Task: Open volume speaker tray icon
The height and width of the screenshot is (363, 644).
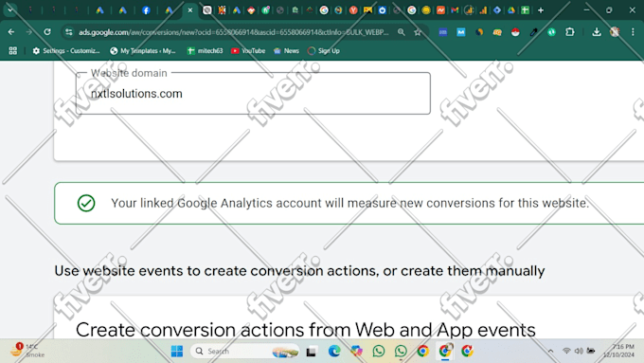Action: click(579, 351)
